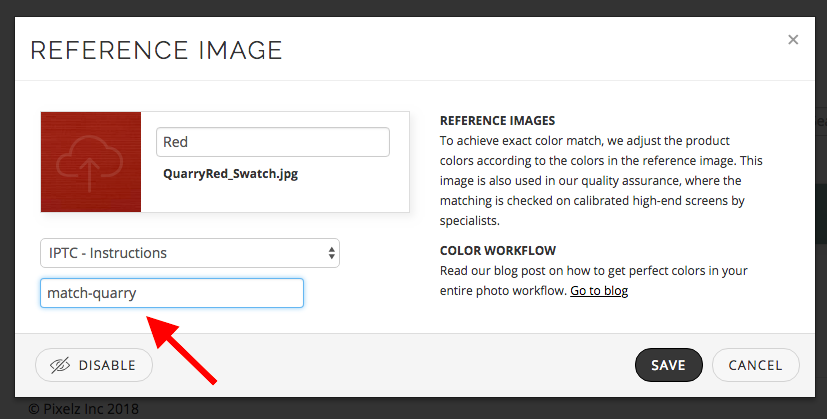The height and width of the screenshot is (419, 827).
Task: Follow the Go to blog link
Action: pyautogui.click(x=599, y=291)
